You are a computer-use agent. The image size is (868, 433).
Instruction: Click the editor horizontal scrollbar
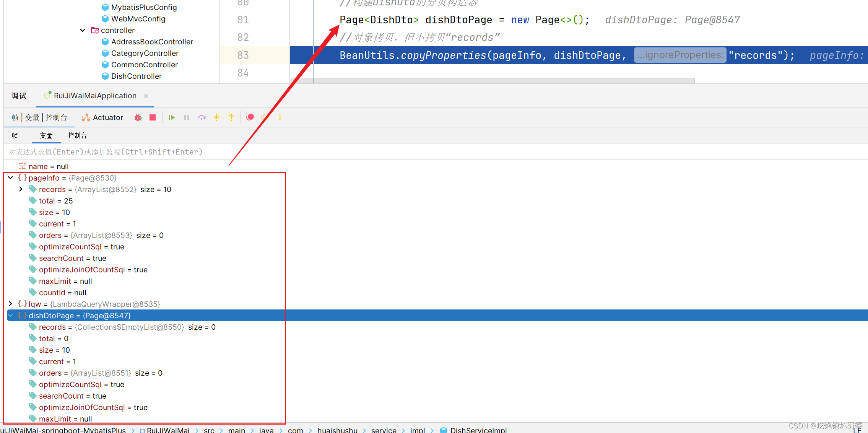pos(493,80)
